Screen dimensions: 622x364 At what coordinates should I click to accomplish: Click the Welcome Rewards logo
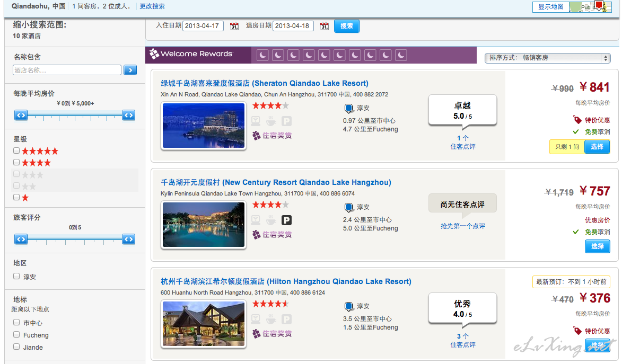[191, 54]
